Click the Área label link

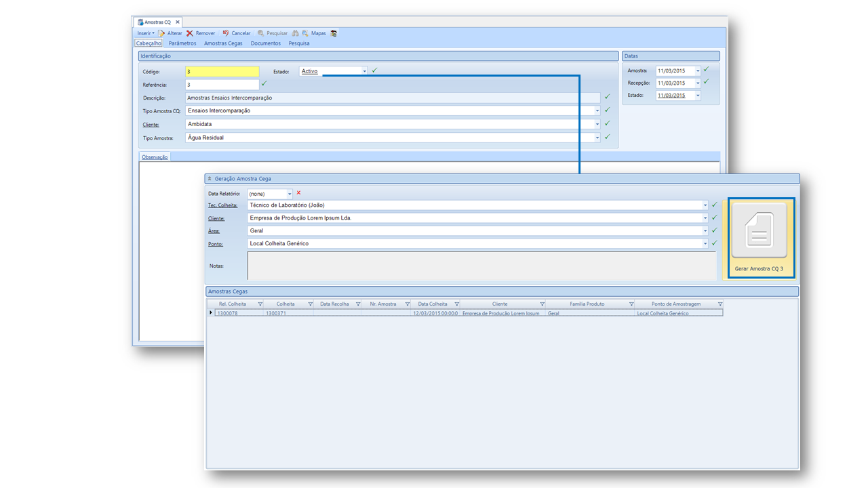point(215,231)
